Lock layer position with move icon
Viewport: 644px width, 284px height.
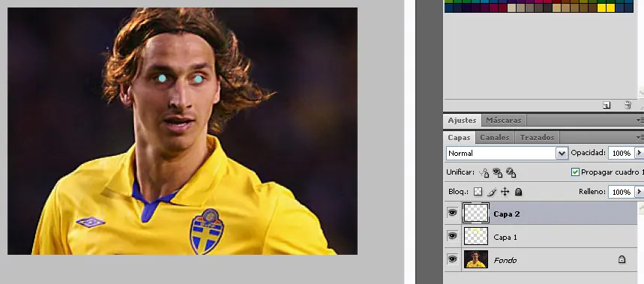pyautogui.click(x=505, y=192)
